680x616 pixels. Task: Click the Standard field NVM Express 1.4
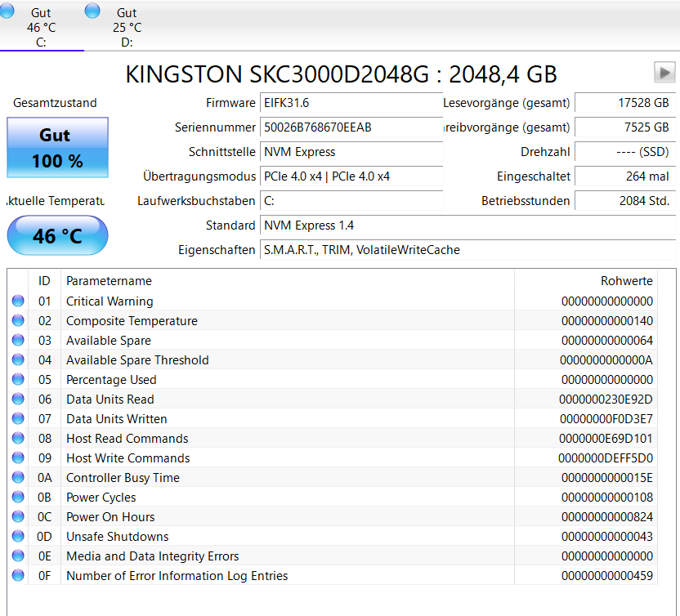(x=468, y=225)
